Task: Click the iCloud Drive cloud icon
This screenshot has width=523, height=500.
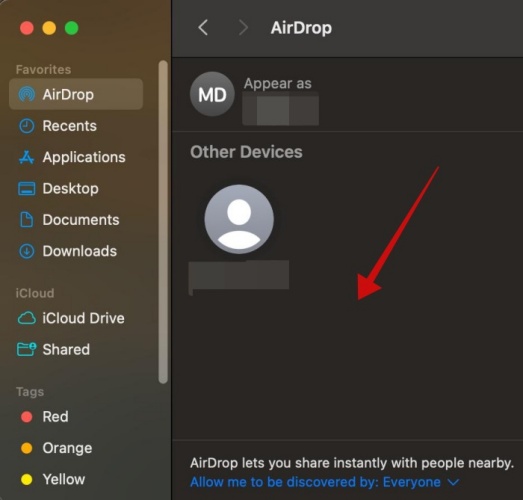Action: pos(27,318)
